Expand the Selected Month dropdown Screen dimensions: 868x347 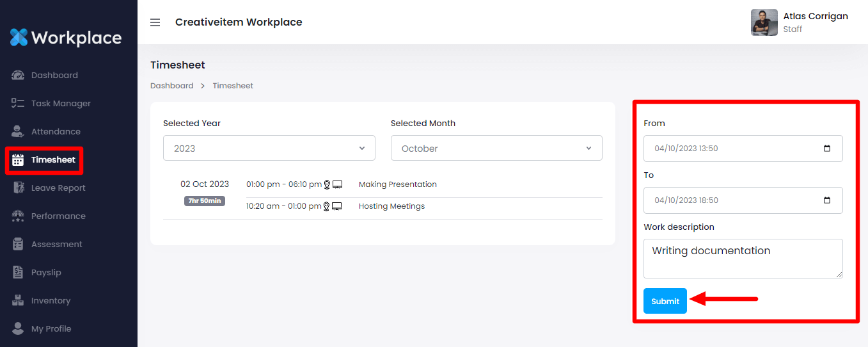tap(496, 148)
